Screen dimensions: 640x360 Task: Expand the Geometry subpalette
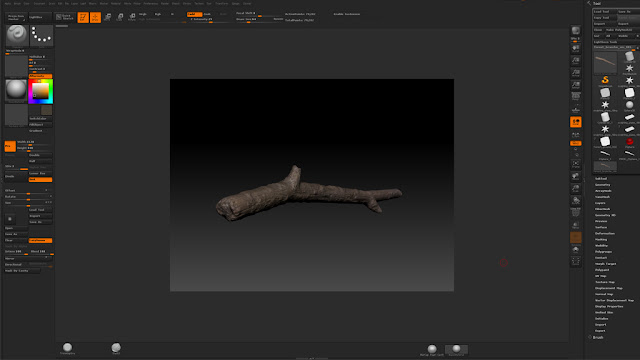pyautogui.click(x=602, y=184)
